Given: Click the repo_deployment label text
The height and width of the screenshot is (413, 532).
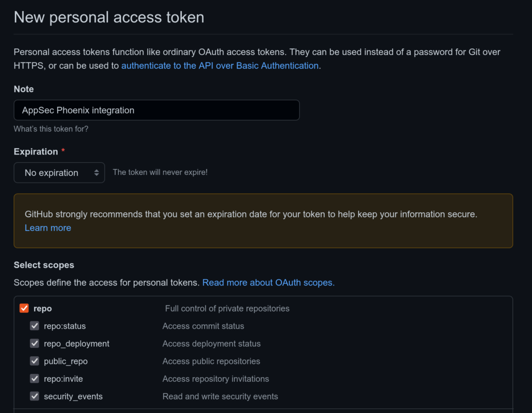Looking at the screenshot, I should (77, 344).
